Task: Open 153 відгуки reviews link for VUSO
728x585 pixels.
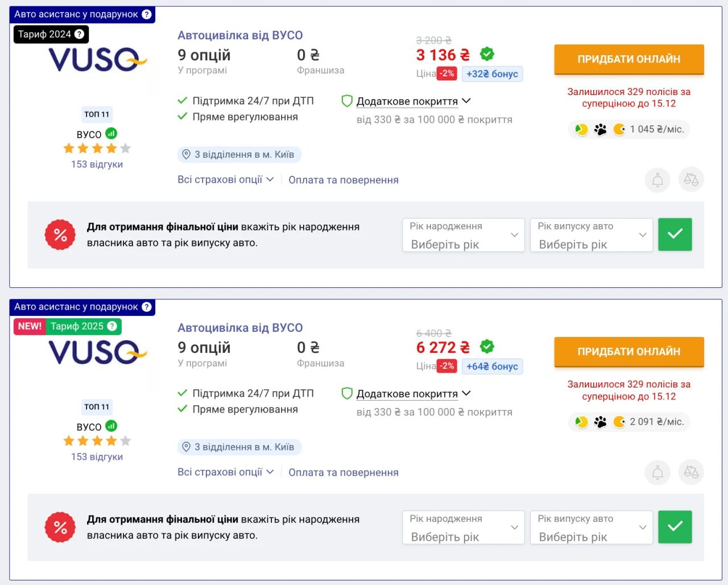Action: (97, 164)
